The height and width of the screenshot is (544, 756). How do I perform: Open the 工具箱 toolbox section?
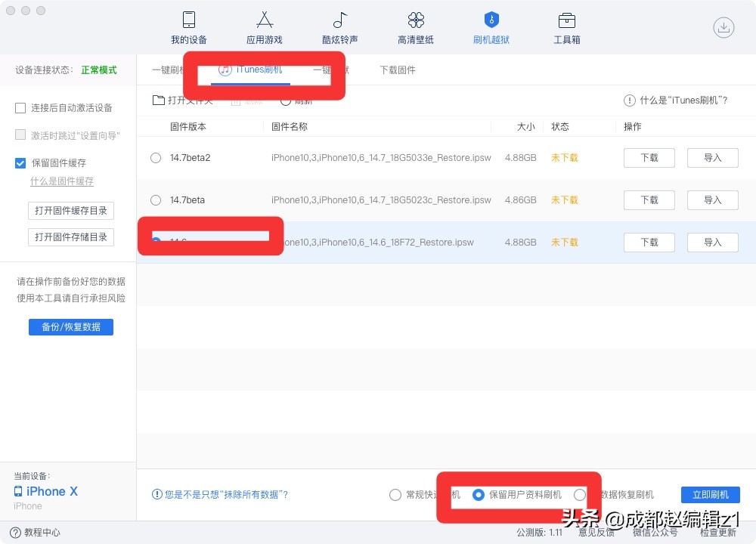point(566,28)
